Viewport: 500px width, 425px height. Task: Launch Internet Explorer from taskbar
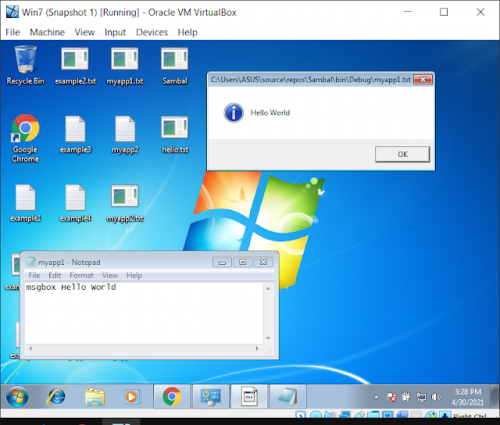(x=57, y=397)
